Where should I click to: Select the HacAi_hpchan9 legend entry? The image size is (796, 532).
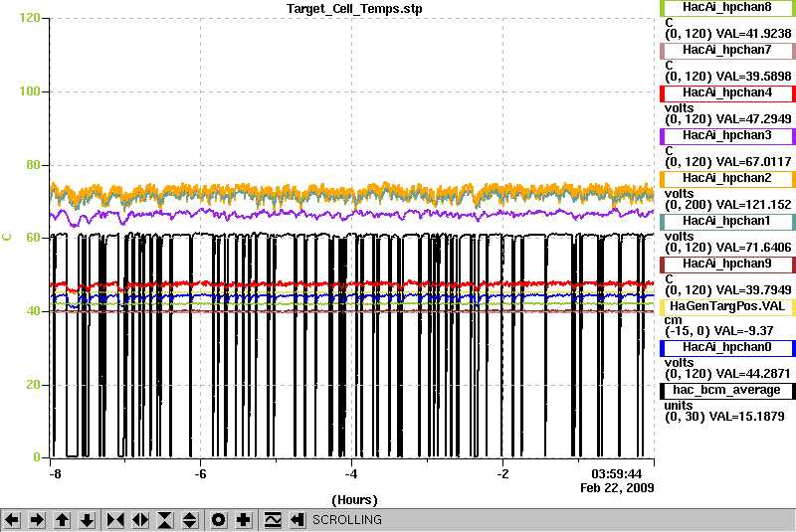click(x=727, y=265)
